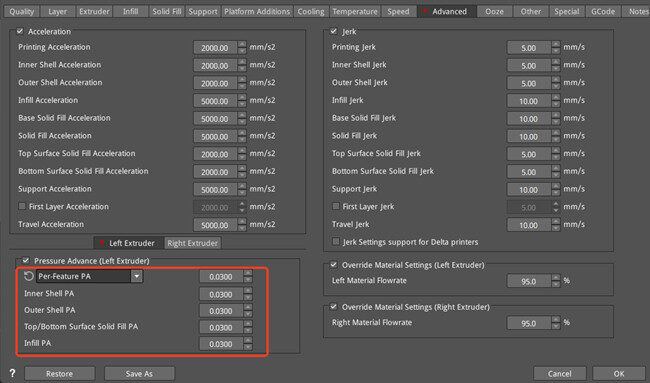Click the Travel Acceleration value field
Screen dimensions: 650x383
click(x=215, y=225)
